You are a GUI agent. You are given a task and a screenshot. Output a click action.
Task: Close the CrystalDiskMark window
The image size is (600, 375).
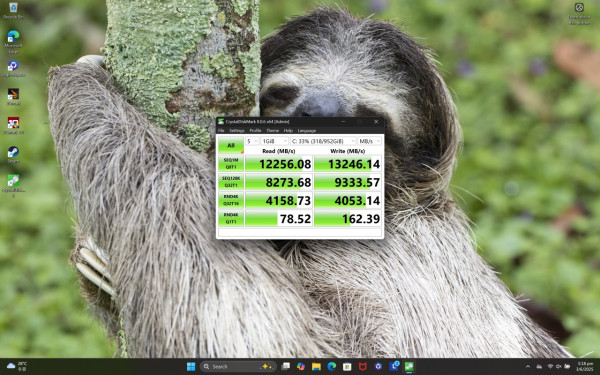376,121
